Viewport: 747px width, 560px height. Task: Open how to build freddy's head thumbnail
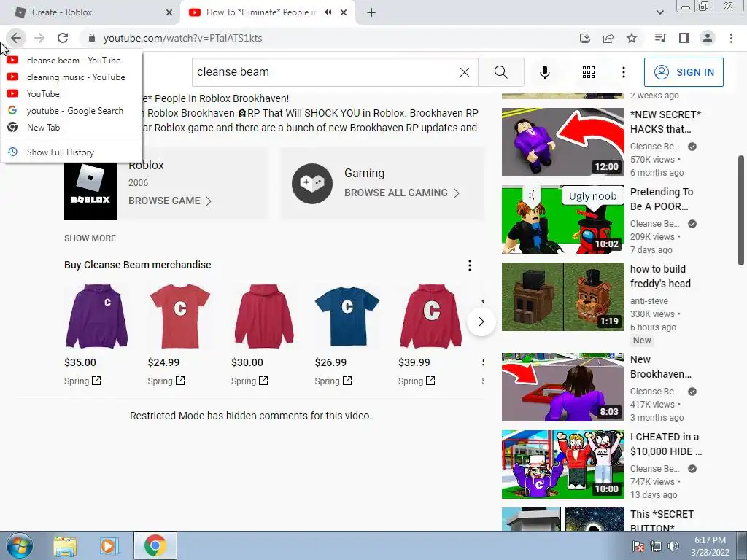[562, 296]
